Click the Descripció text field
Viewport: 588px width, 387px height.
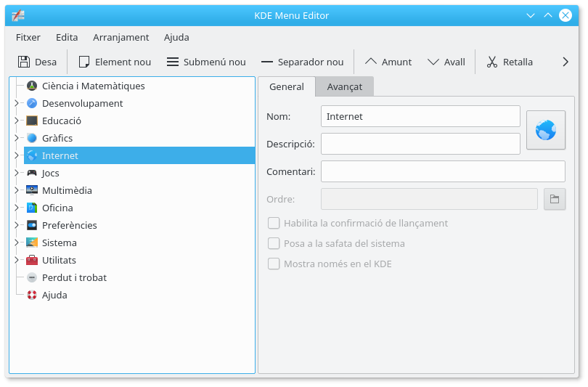click(x=420, y=144)
